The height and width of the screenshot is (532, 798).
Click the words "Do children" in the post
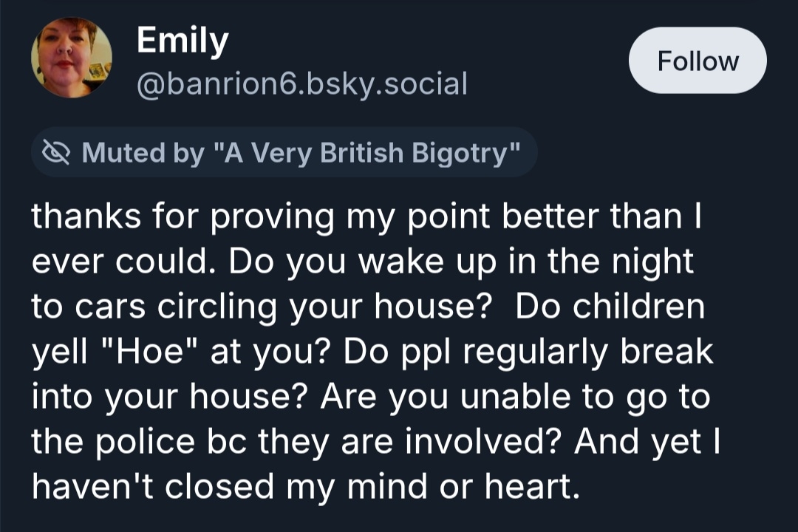[x=610, y=308]
